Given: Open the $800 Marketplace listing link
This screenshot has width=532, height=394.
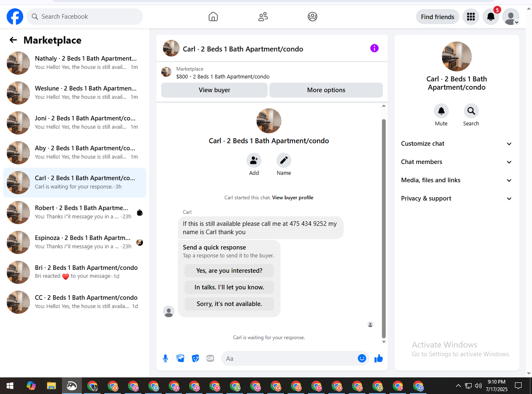Looking at the screenshot, I should point(223,77).
